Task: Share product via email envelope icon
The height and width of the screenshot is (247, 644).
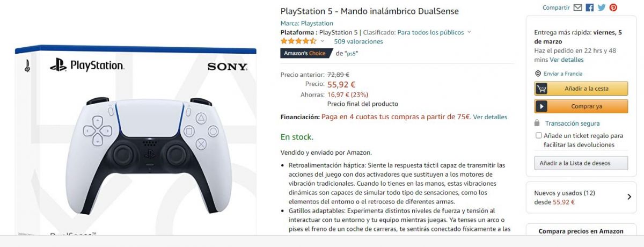Action: tap(577, 8)
